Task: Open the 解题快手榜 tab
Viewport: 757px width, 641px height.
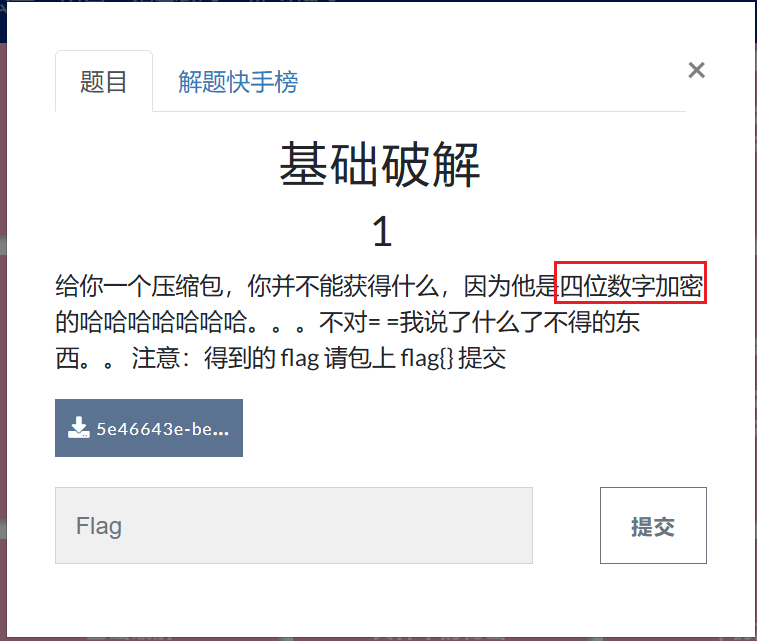Action: click(238, 82)
